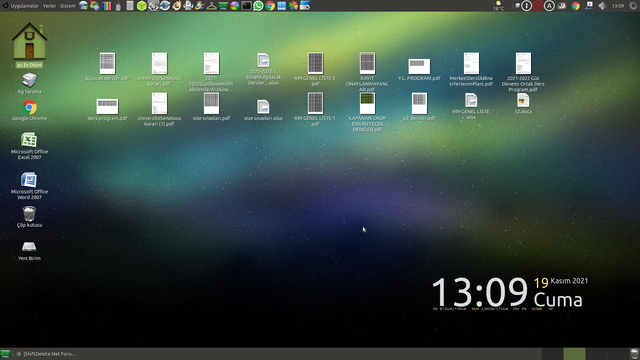Click the printer launcher in top panel
Screen dimensions: 640x360
(188, 6)
